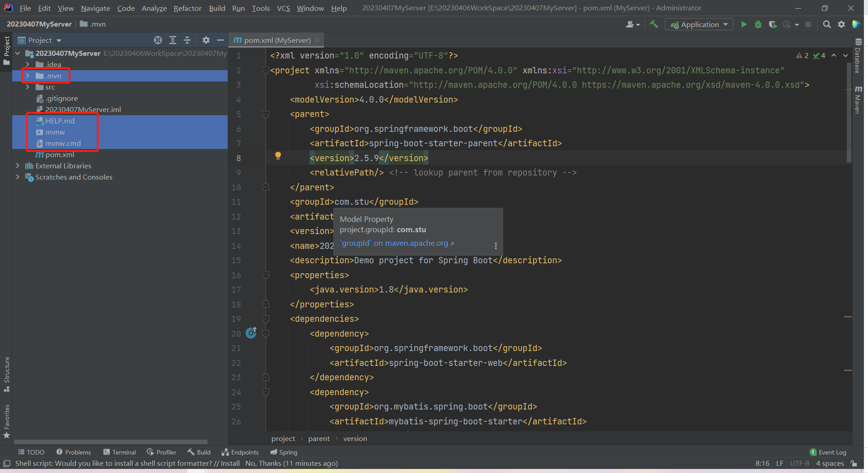Click the Build Project hammer icon
The width and height of the screenshot is (868, 473).
click(654, 25)
